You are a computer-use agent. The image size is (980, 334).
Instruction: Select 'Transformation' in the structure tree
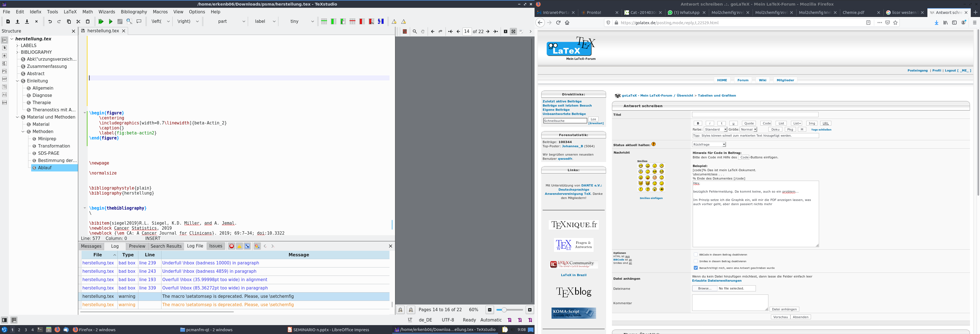pos(54,146)
